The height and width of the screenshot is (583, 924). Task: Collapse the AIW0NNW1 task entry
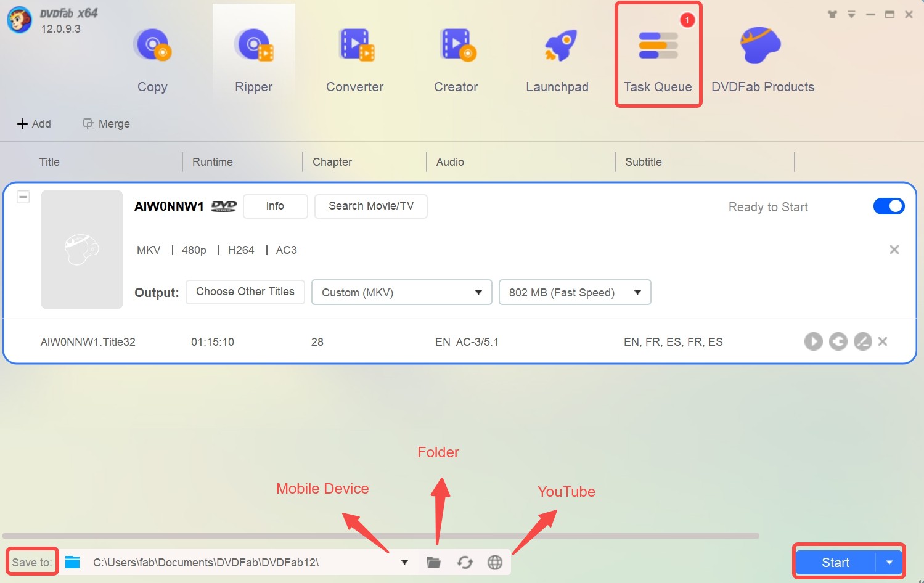coord(23,197)
